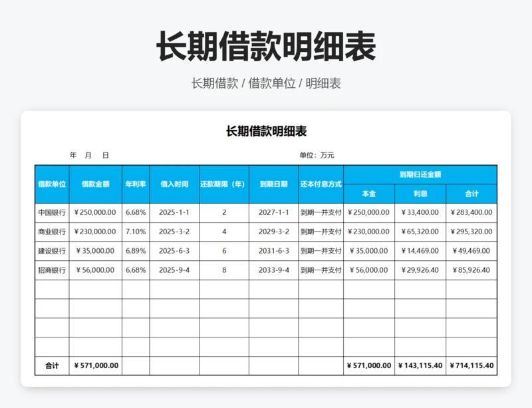The width and height of the screenshot is (532, 408).
Task: Select the 2033-9-4 due date cell
Action: pyautogui.click(x=274, y=270)
